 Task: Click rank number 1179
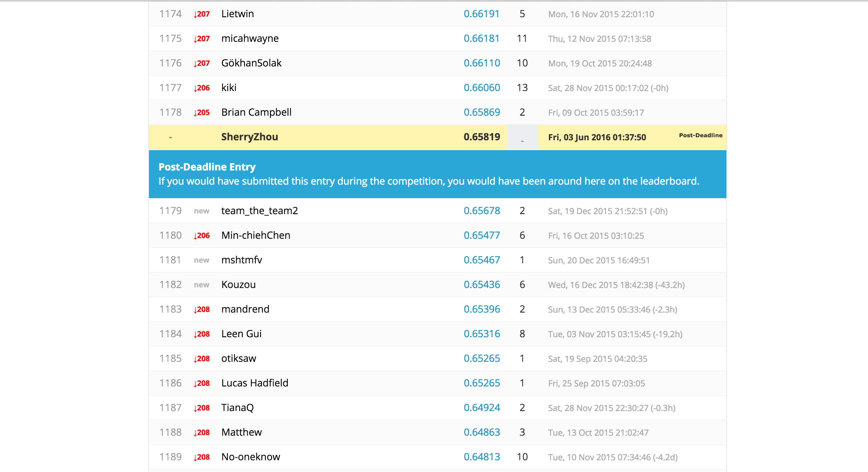click(x=170, y=210)
